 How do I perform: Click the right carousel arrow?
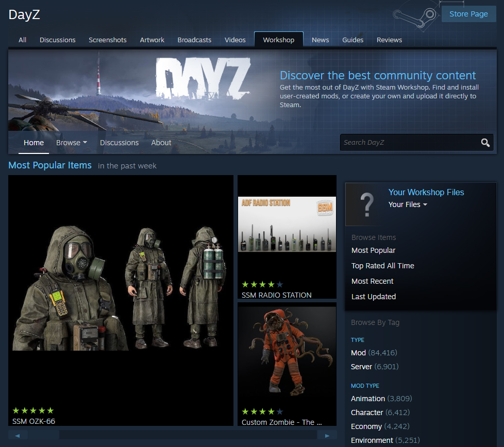tap(327, 436)
